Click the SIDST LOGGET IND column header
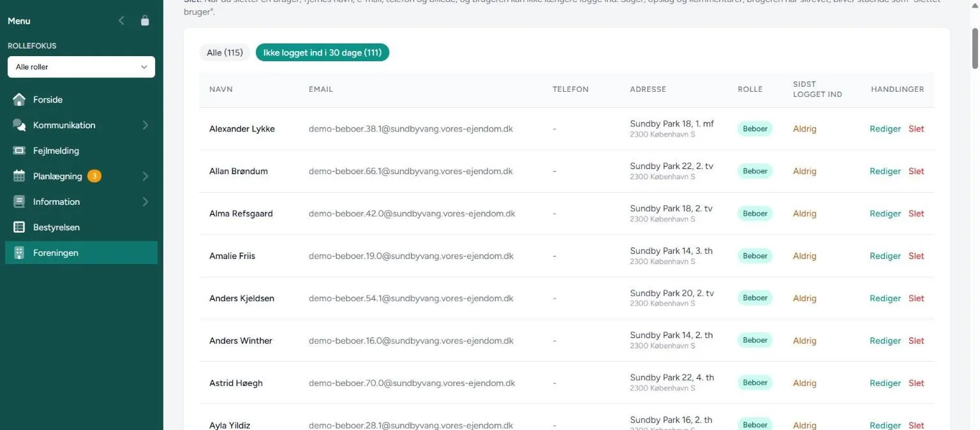The height and width of the screenshot is (430, 980). [x=817, y=89]
